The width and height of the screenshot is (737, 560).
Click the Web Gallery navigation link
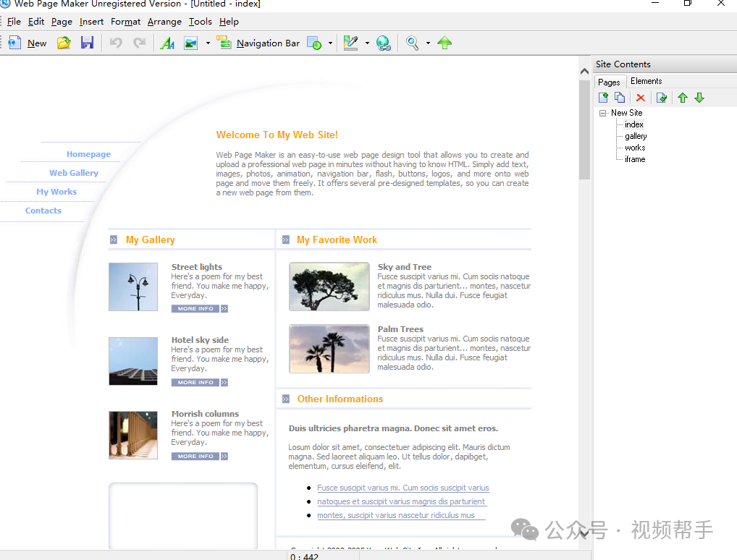pos(74,173)
